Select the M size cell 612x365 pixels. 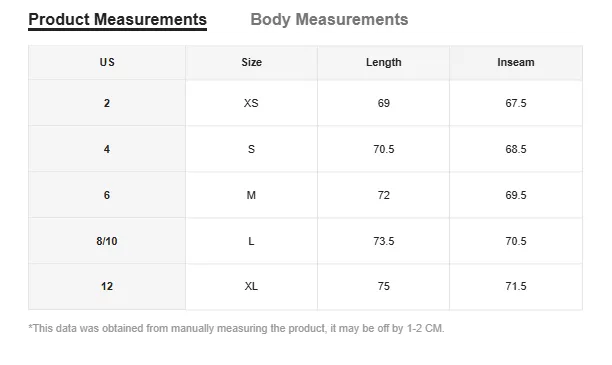pyautogui.click(x=251, y=195)
